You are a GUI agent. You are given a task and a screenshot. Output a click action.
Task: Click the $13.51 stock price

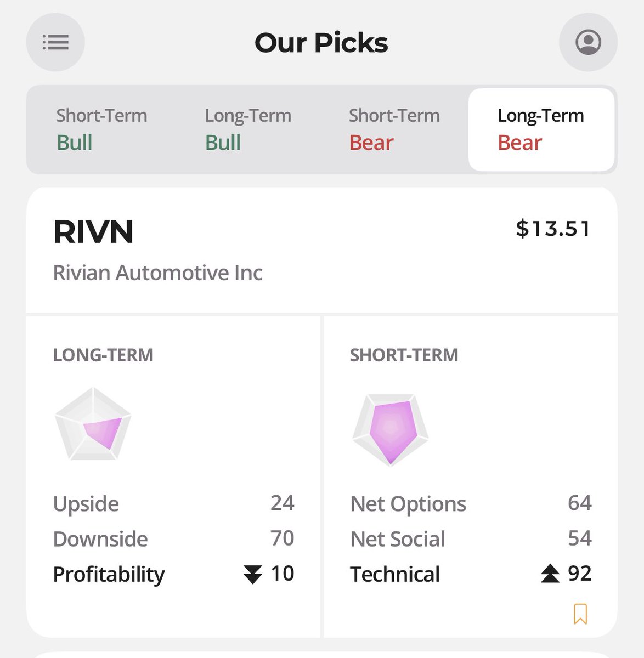[553, 229]
